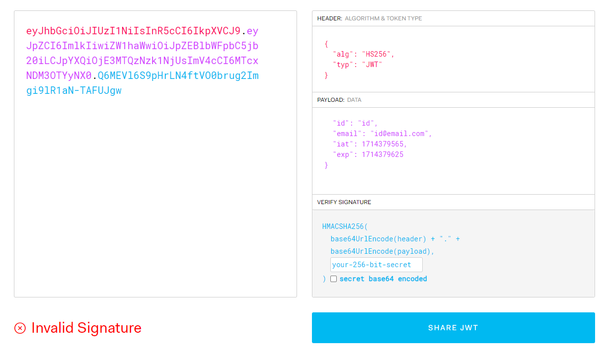
Task: Click the SHARE JWT button
Action: (453, 328)
